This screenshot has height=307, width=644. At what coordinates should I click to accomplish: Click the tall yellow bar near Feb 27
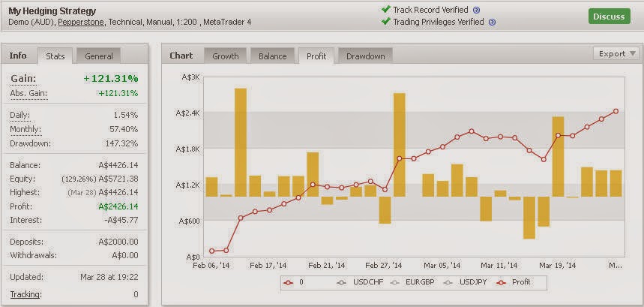[399, 145]
